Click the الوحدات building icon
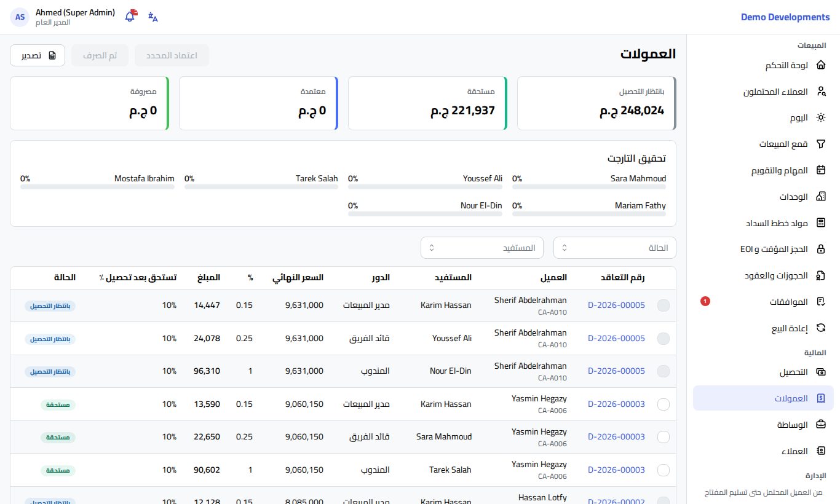This screenshot has width=840, height=504. coord(820,197)
